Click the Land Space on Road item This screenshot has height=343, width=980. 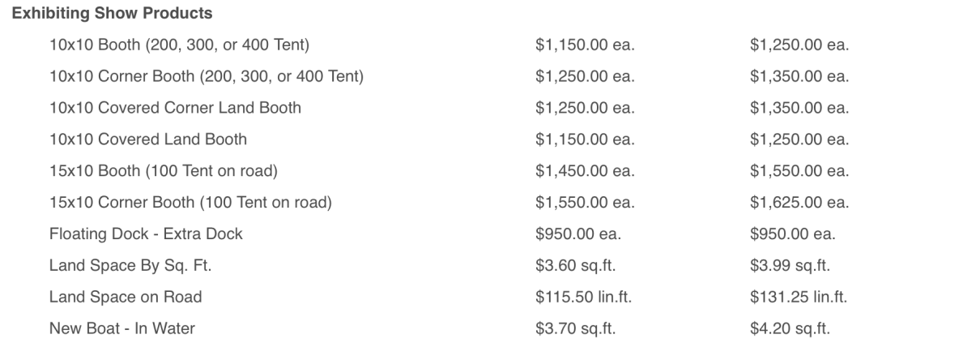[x=126, y=297]
